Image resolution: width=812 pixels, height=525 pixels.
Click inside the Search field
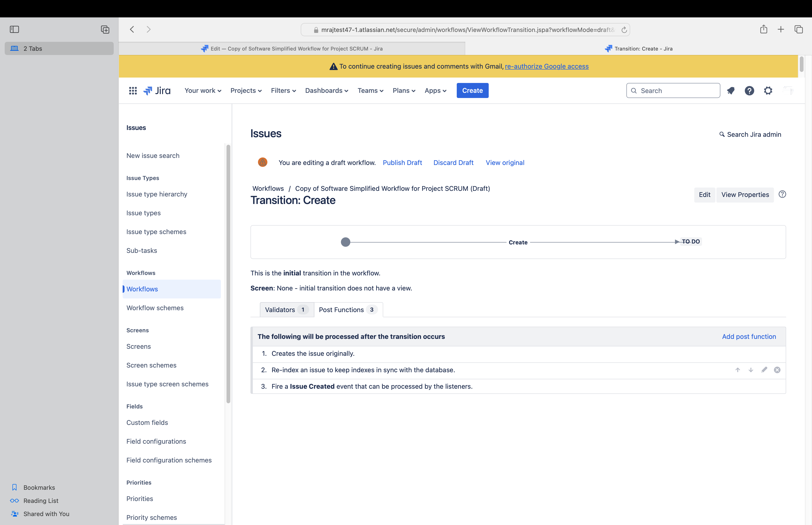pyautogui.click(x=673, y=90)
